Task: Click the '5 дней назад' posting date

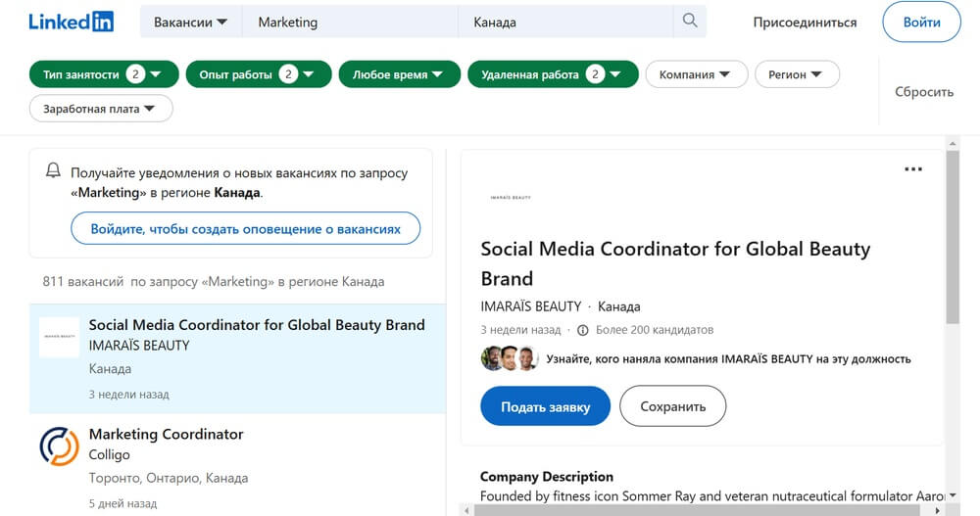Action: click(x=122, y=503)
